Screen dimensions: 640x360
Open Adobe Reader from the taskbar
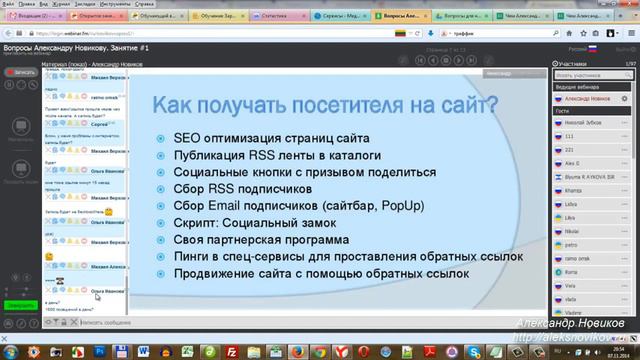click(x=429, y=351)
